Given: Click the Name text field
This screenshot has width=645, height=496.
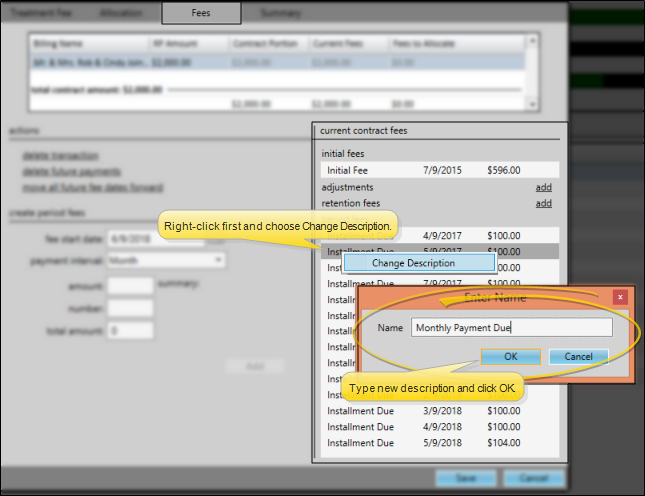Looking at the screenshot, I should click(511, 327).
